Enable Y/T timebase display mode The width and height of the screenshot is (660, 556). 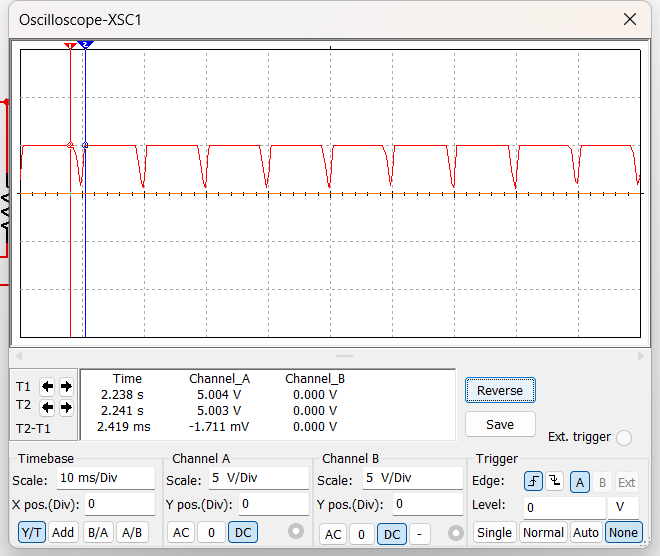tap(31, 533)
